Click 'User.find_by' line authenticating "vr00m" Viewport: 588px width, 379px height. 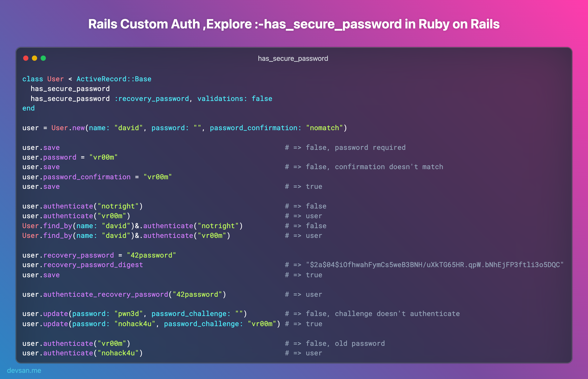(x=126, y=236)
